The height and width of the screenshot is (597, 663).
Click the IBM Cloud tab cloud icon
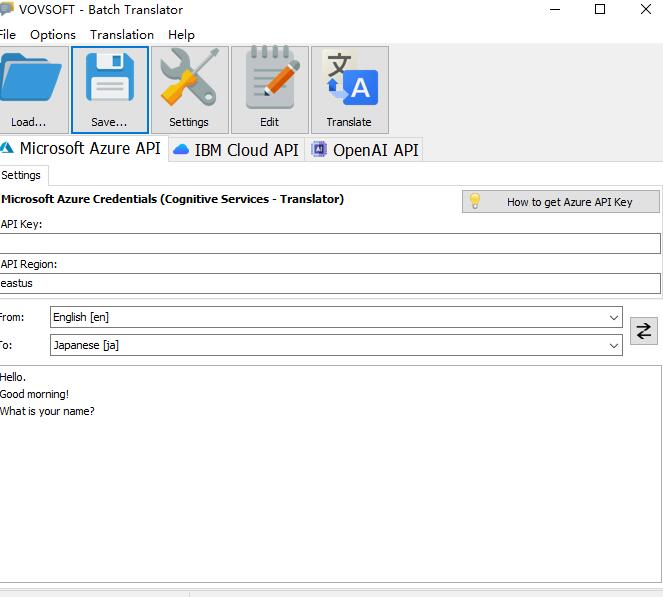click(181, 150)
